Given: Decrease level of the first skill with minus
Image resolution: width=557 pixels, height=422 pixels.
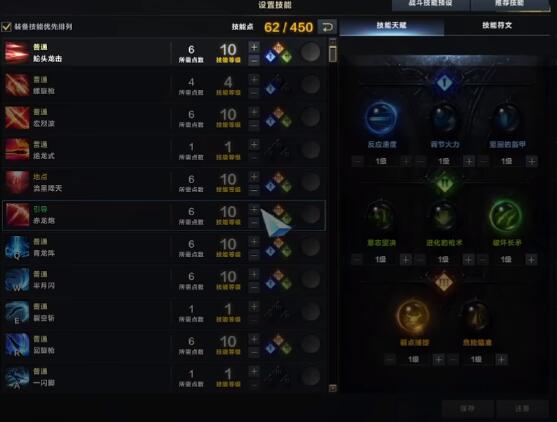Looking at the screenshot, I should (x=254, y=60).
